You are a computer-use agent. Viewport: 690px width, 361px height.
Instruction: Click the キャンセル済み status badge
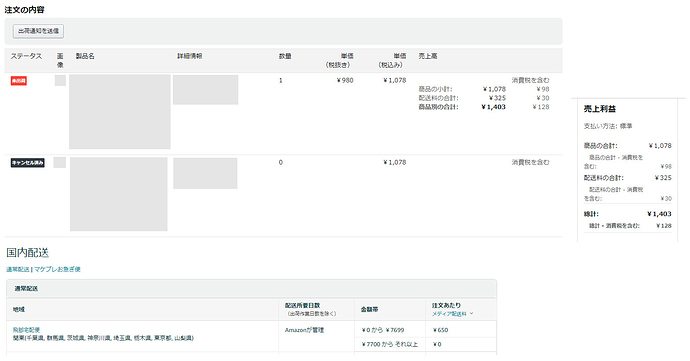[28, 163]
